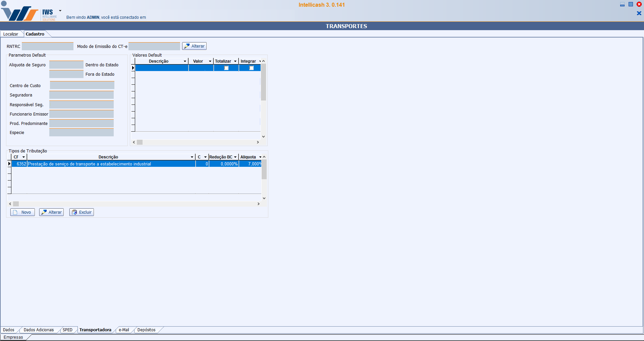Click the pencil icon on top Alterar button
The height and width of the screenshot is (341, 644).
coord(187,46)
